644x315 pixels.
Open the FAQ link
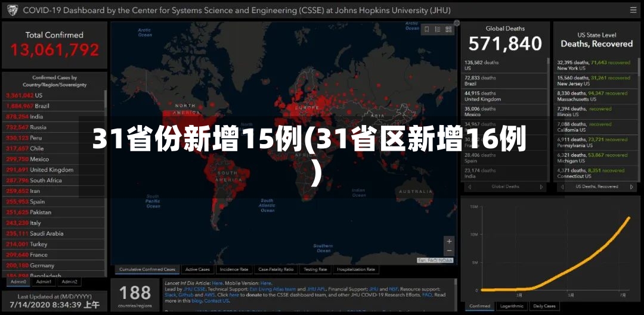[x=427, y=295]
